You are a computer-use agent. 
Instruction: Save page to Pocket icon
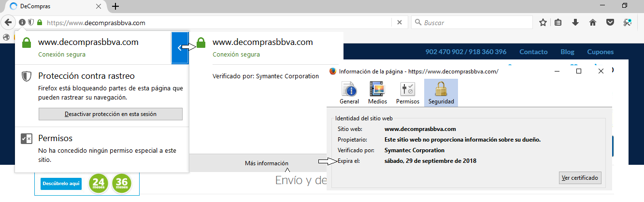pyautogui.click(x=610, y=22)
